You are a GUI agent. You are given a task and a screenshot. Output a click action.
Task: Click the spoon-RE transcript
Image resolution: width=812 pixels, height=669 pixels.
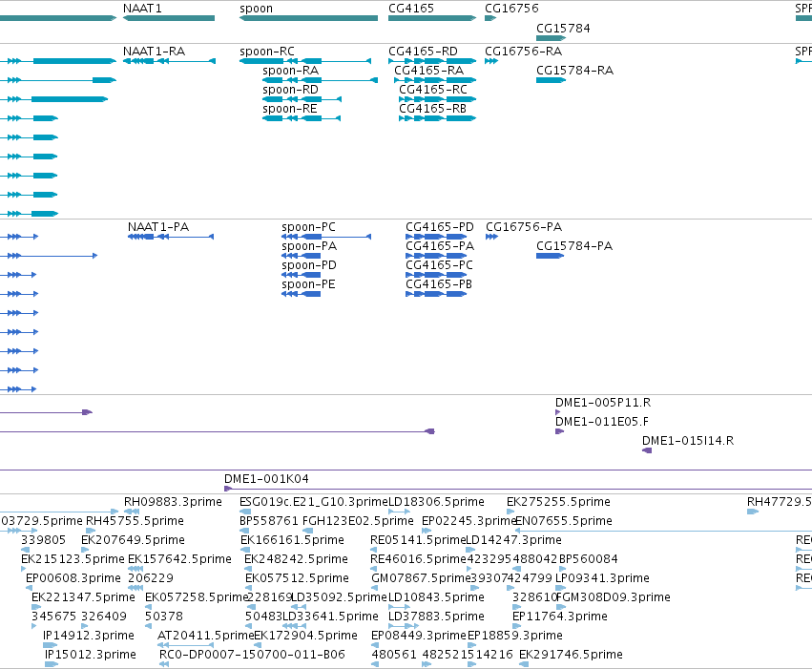tap(302, 118)
